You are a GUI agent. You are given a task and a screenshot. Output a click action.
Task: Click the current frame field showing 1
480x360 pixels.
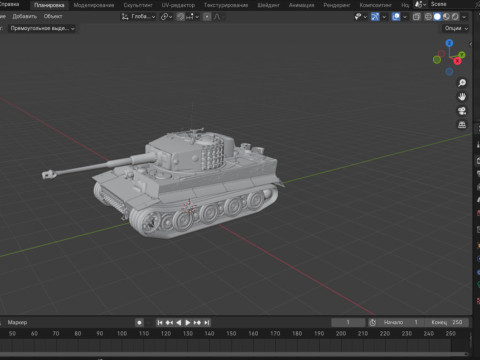tap(348, 322)
